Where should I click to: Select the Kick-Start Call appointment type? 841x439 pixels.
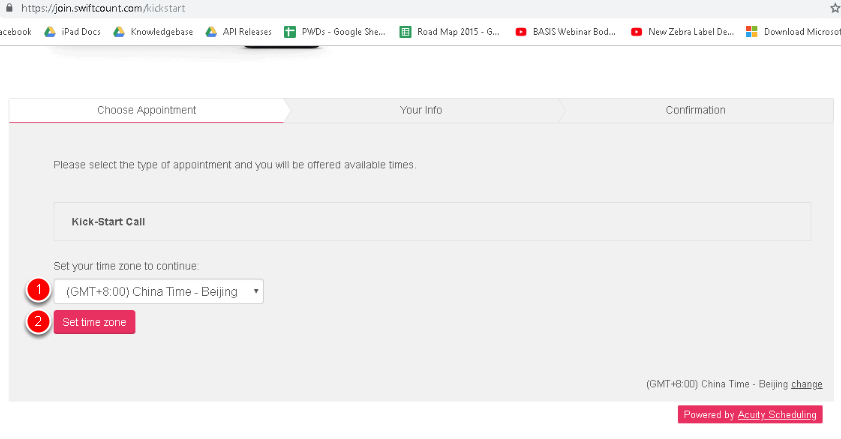[432, 222]
